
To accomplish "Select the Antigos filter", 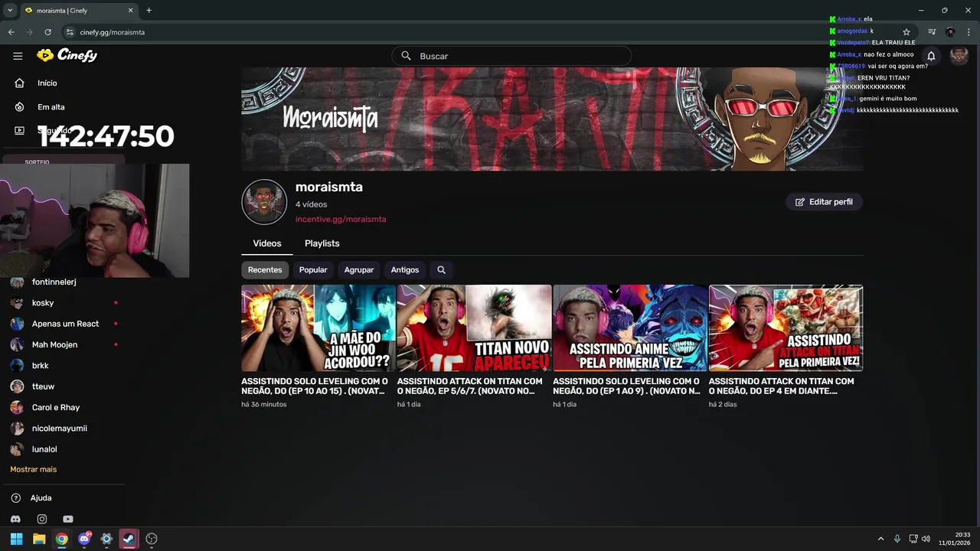I will point(405,269).
